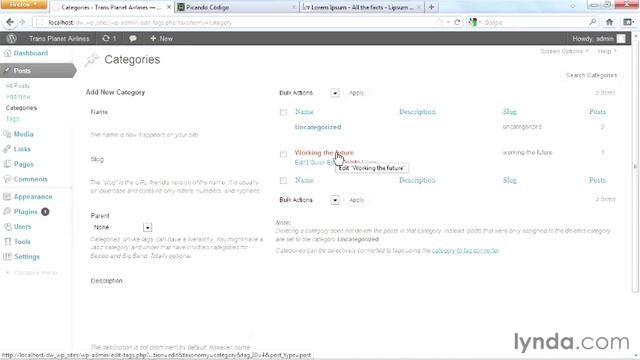The height and width of the screenshot is (360, 640).
Task: Open the comments bubble in admin bar
Action: (133, 38)
